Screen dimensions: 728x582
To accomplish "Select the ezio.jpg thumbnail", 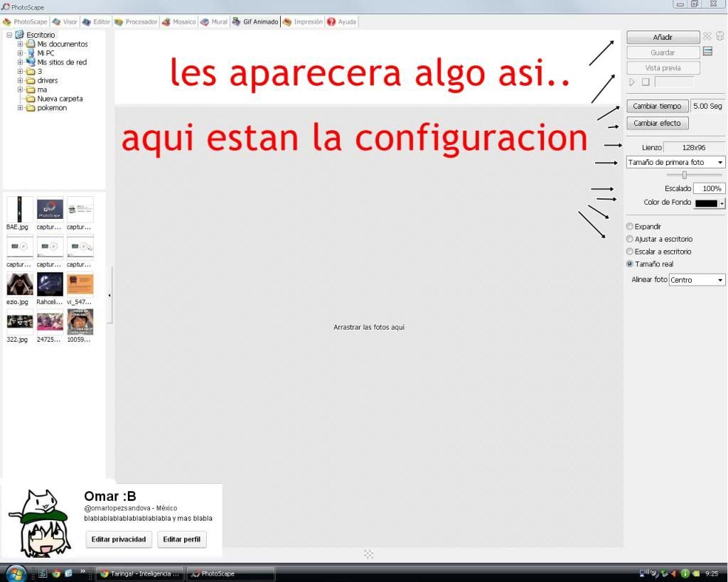I will point(19,284).
